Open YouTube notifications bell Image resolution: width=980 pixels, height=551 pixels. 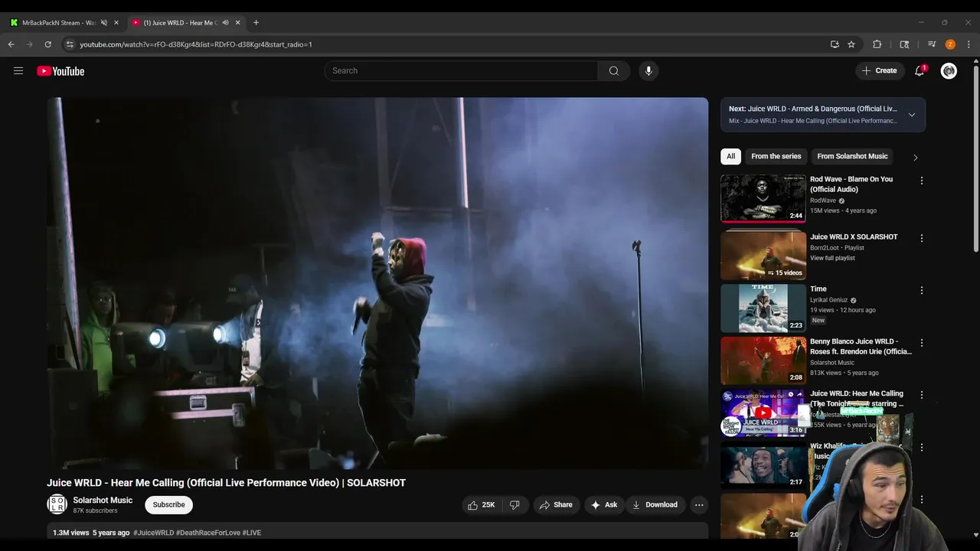coord(920,71)
